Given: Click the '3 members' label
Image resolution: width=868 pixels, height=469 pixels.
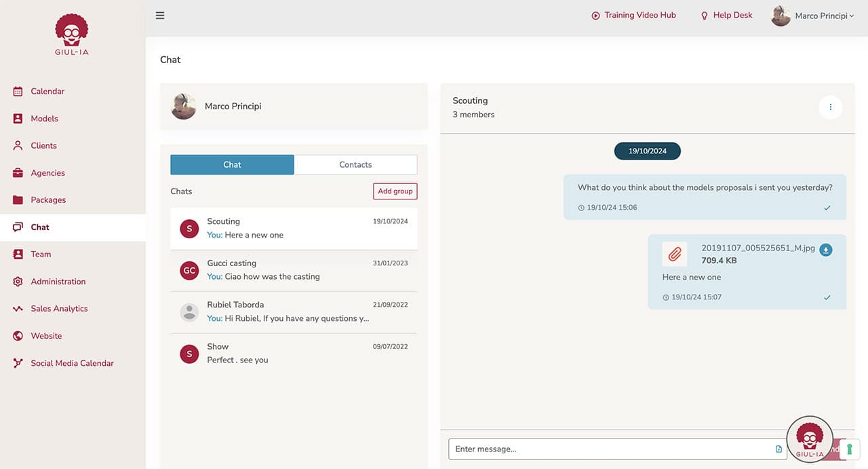Looking at the screenshot, I should click(473, 115).
